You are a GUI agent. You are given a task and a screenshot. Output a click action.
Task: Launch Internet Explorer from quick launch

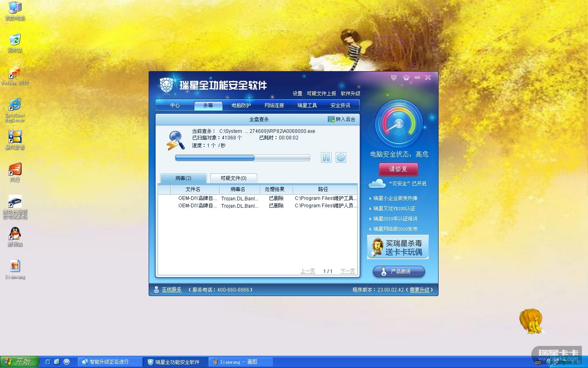coord(48,362)
